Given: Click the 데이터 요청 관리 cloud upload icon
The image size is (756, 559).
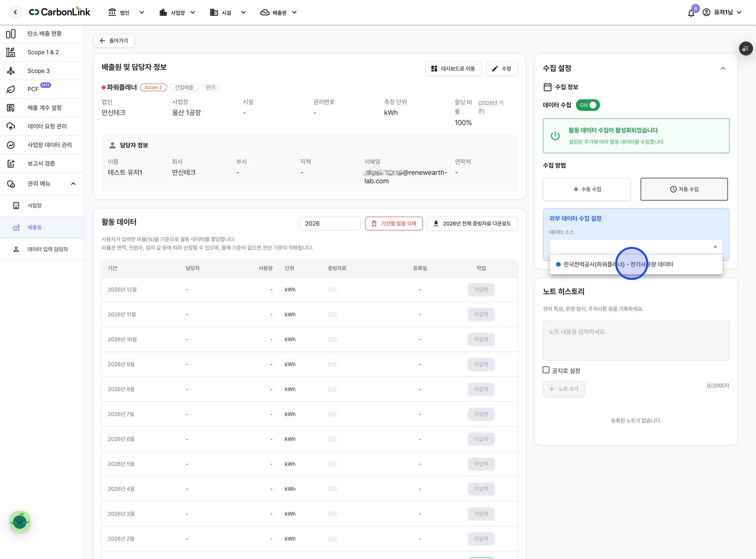Looking at the screenshot, I should (x=11, y=126).
